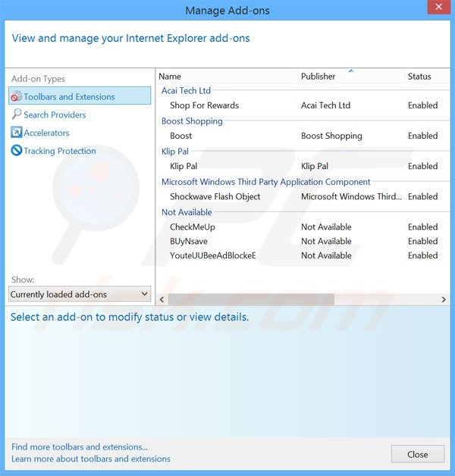Image resolution: width=455 pixels, height=476 pixels.
Task: Collapse the Boost Shopping group header
Action: (x=192, y=121)
